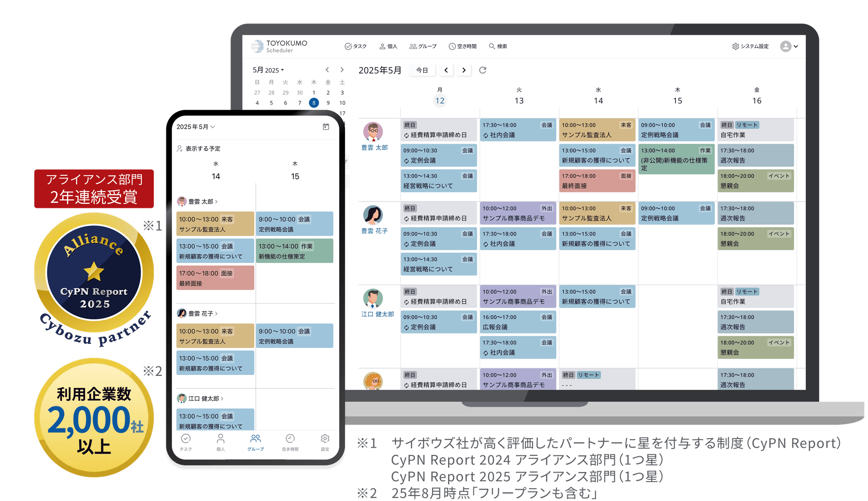This screenshot has width=868, height=501.
Task: Click the refresh icon beside navigation arrows
Action: coord(483,70)
